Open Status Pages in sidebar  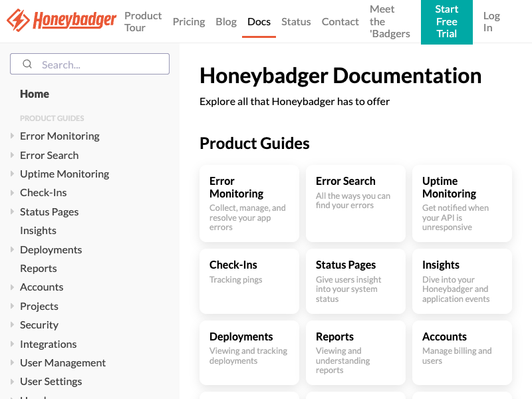pos(49,211)
